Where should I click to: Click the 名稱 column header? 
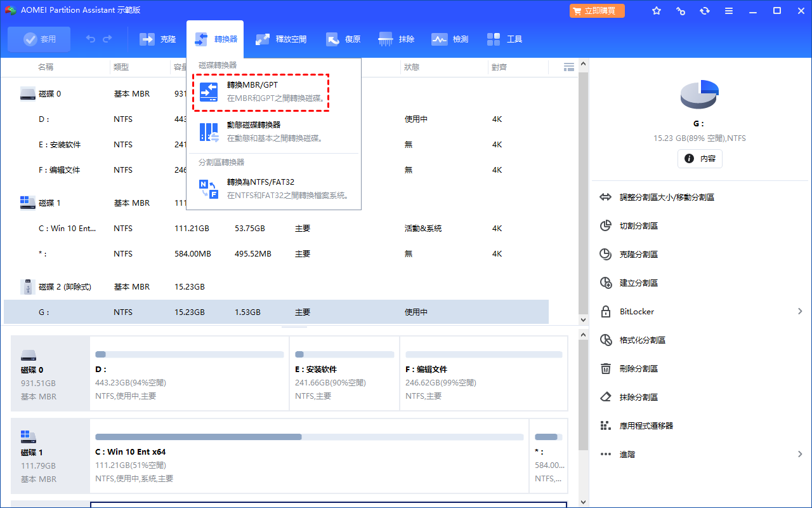[x=46, y=67]
